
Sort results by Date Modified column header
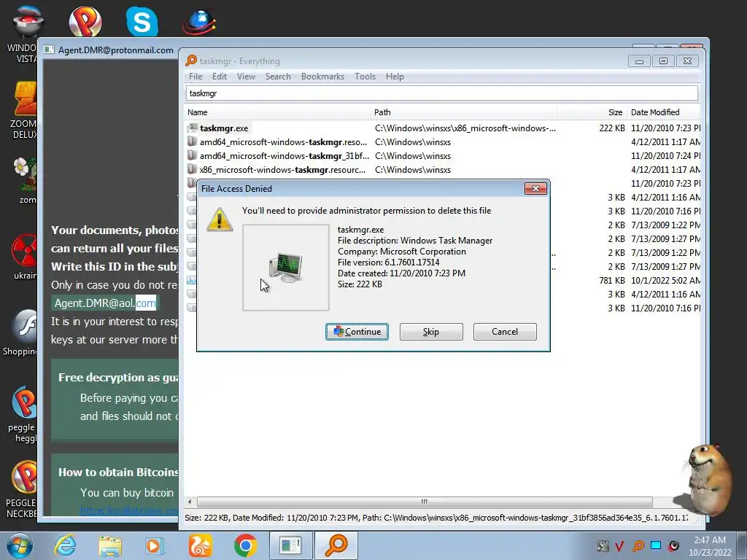click(664, 112)
